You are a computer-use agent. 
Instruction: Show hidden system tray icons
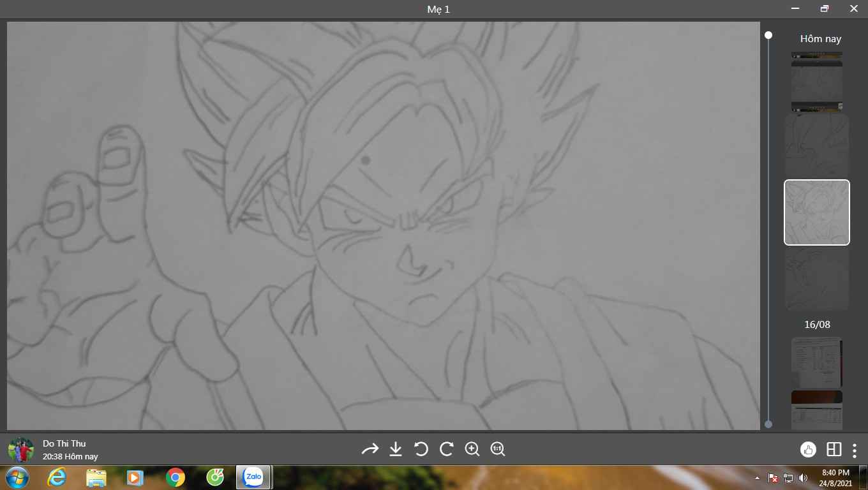tap(758, 478)
